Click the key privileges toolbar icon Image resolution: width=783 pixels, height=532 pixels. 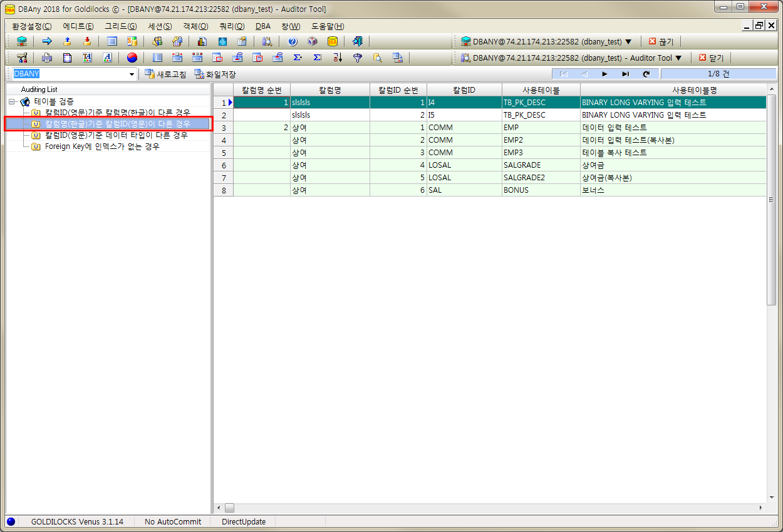pyautogui.click(x=177, y=41)
